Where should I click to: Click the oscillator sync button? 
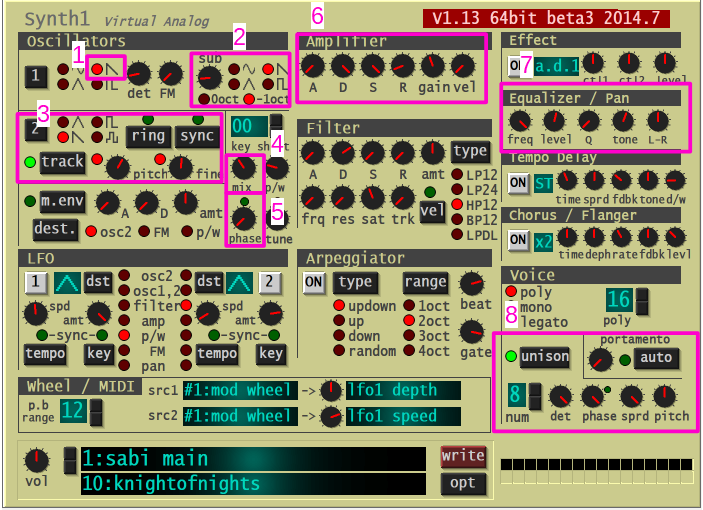tap(197, 136)
